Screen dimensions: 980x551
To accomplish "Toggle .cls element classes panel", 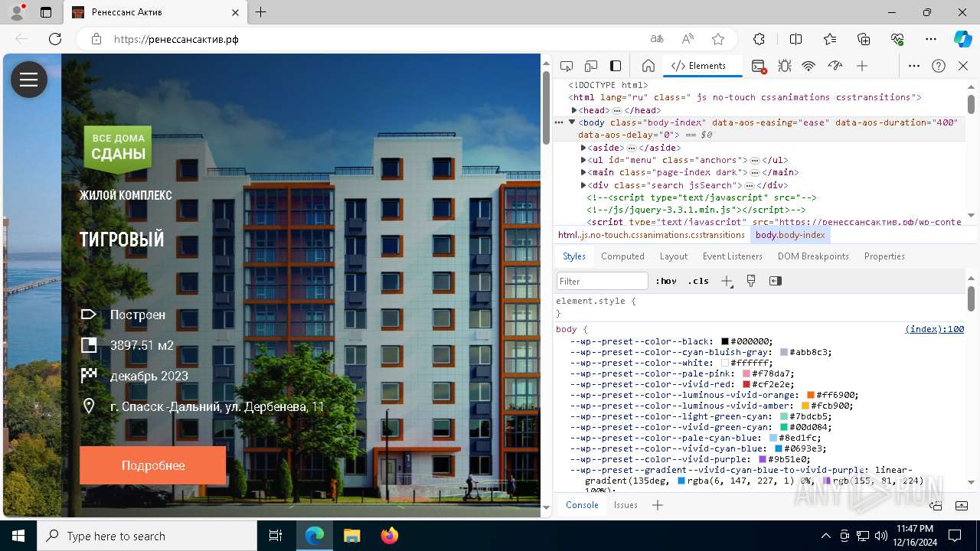I will (x=698, y=281).
